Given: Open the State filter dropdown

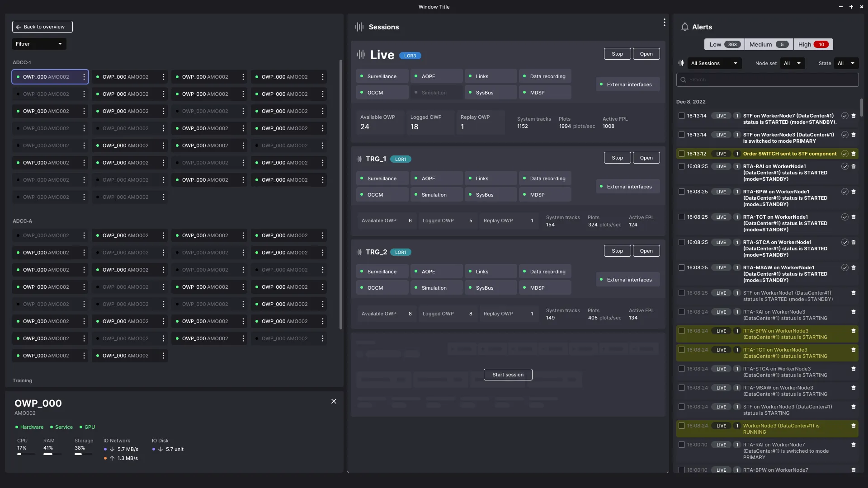Looking at the screenshot, I should coord(846,63).
